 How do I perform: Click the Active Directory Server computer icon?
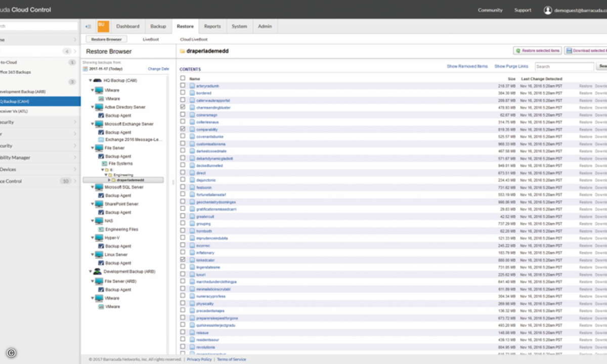(x=99, y=107)
